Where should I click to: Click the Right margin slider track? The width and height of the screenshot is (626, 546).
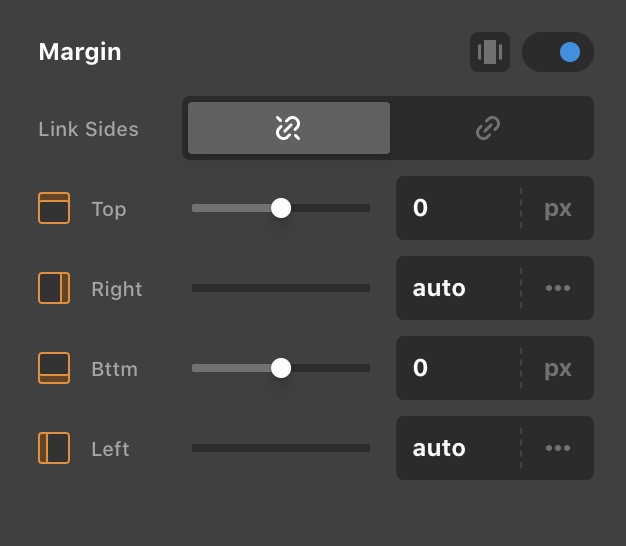[x=281, y=288]
